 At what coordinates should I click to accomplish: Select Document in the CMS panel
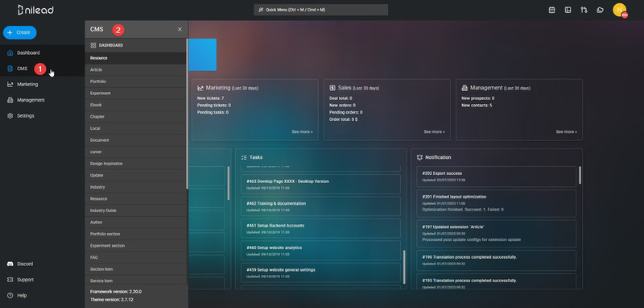click(135, 140)
